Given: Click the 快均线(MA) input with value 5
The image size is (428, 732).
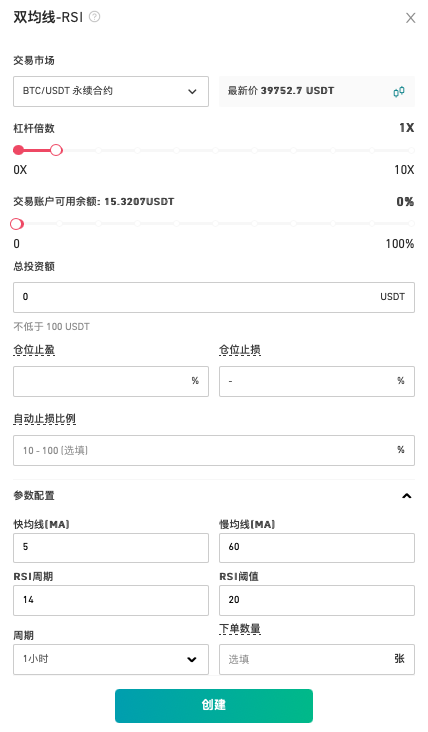Looking at the screenshot, I should (111, 548).
